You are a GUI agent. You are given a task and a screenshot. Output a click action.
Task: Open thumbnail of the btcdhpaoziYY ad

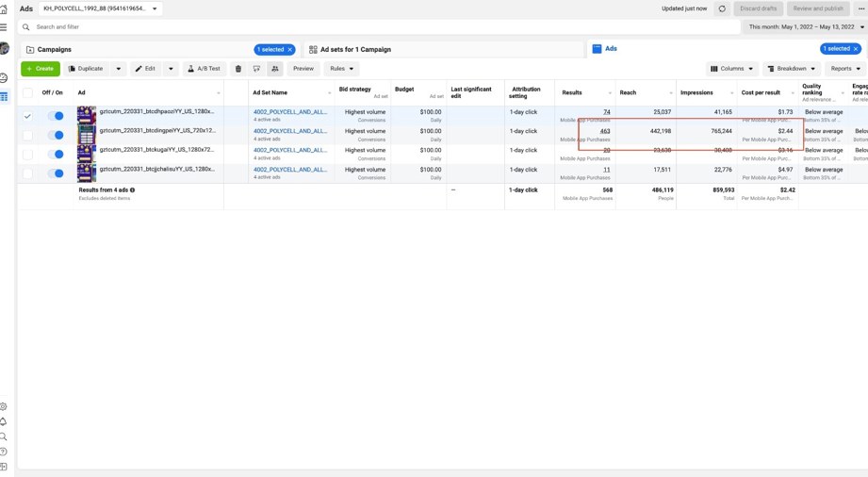pos(87,115)
